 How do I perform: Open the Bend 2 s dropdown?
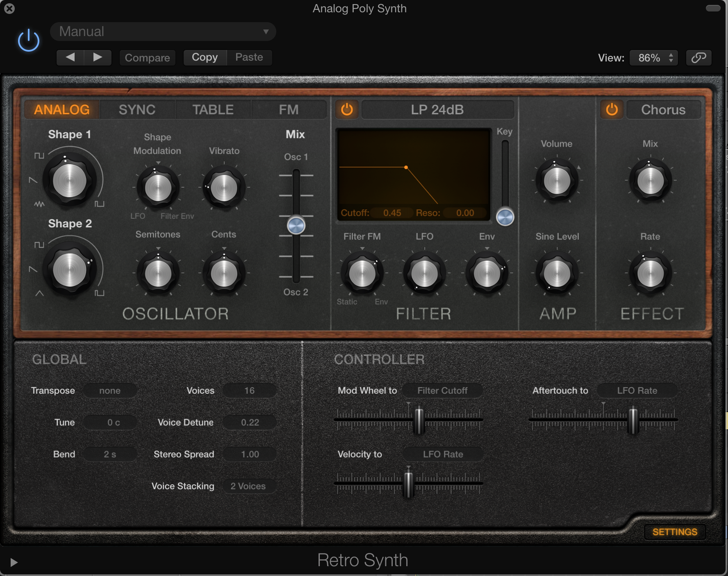[110, 454]
